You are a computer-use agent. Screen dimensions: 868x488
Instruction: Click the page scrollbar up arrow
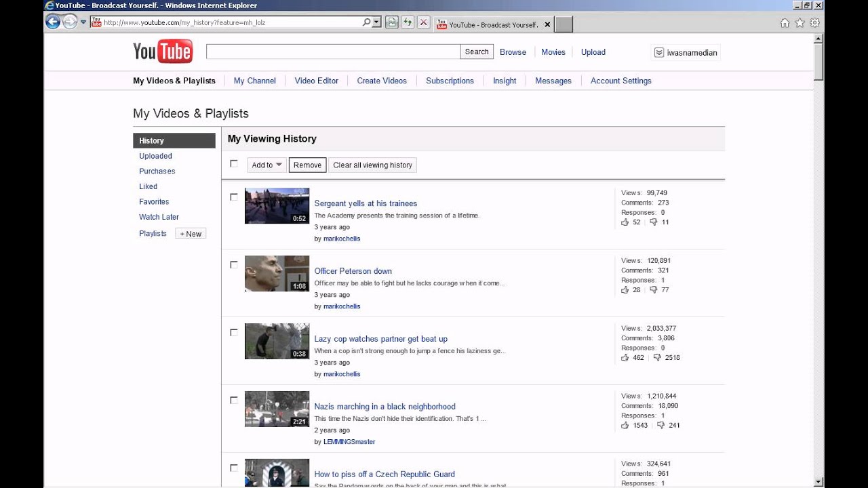click(x=819, y=38)
